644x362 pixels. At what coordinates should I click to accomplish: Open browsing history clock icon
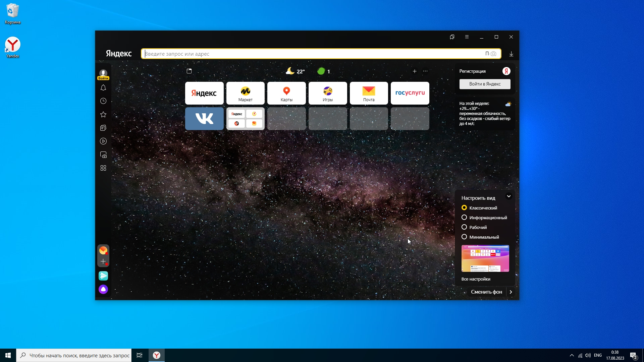point(103,101)
